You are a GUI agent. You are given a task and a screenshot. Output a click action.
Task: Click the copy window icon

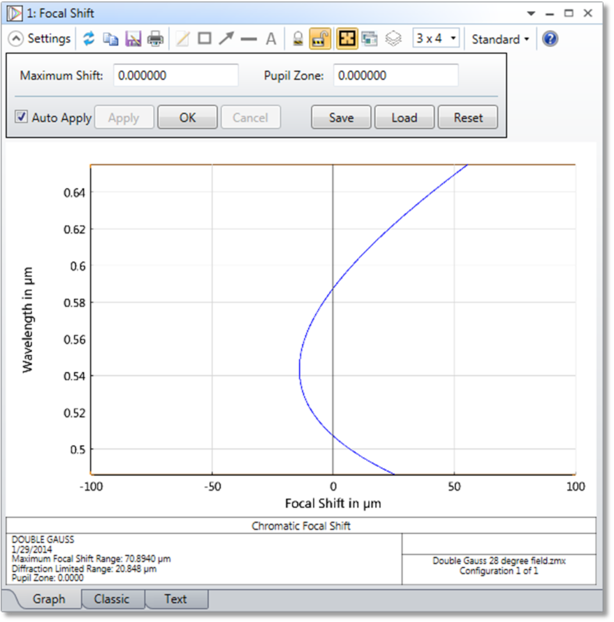tap(111, 39)
